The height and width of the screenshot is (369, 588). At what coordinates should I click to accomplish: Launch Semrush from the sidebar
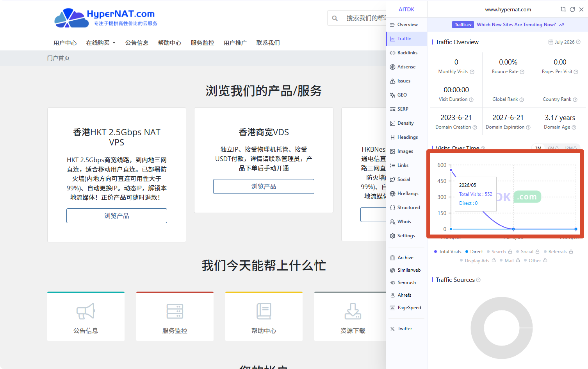click(406, 283)
